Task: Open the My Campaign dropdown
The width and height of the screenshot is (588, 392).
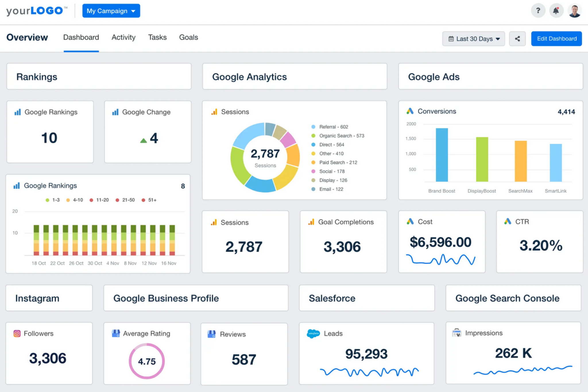Action: [x=111, y=11]
